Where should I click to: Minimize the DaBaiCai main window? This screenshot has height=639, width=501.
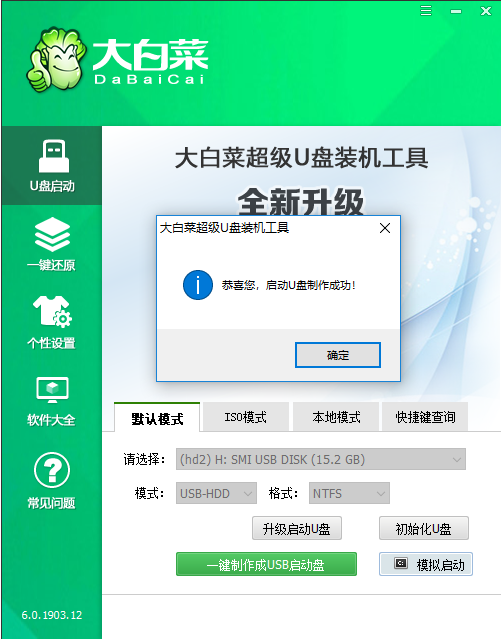pos(456,11)
